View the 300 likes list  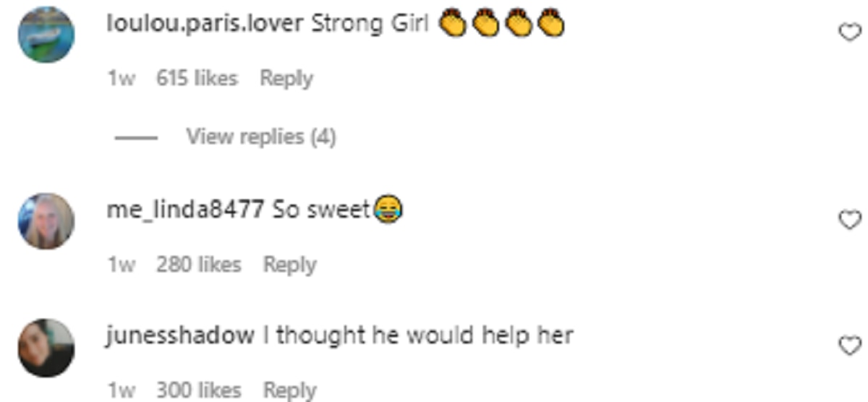(x=198, y=390)
